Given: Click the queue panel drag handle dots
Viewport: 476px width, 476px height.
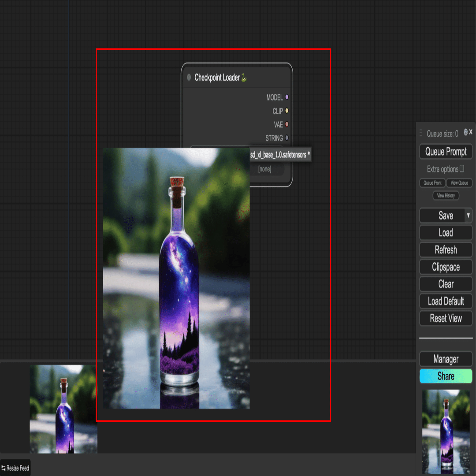Looking at the screenshot, I should (420, 133).
